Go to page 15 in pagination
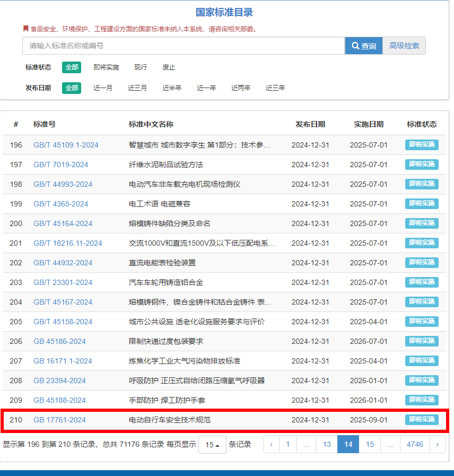Image resolution: width=454 pixels, height=476 pixels. 370,444
